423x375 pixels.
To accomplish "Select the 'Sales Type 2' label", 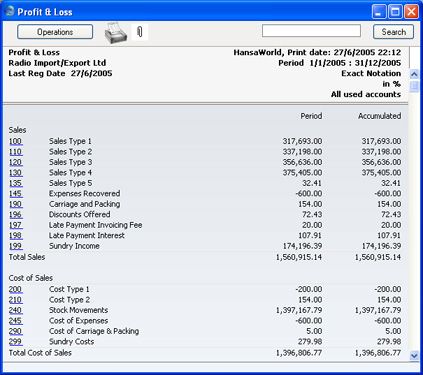I will [71, 152].
